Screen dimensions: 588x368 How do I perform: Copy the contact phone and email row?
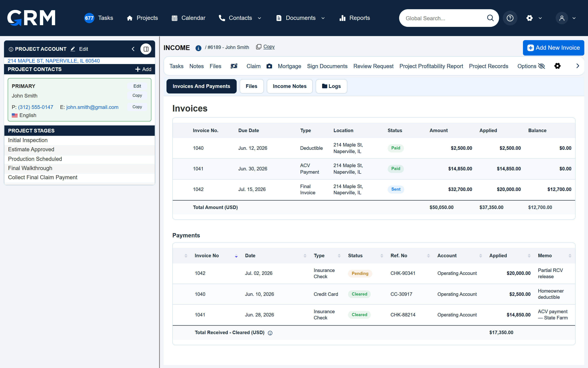coord(137,107)
